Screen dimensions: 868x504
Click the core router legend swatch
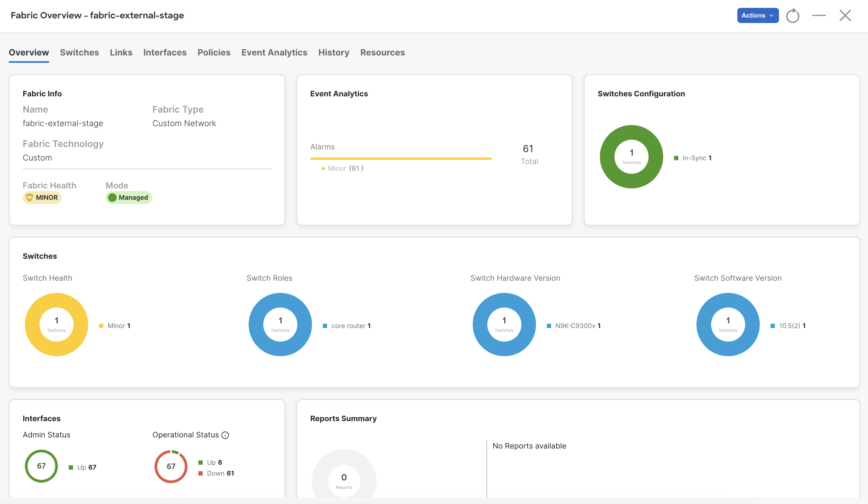click(x=325, y=326)
